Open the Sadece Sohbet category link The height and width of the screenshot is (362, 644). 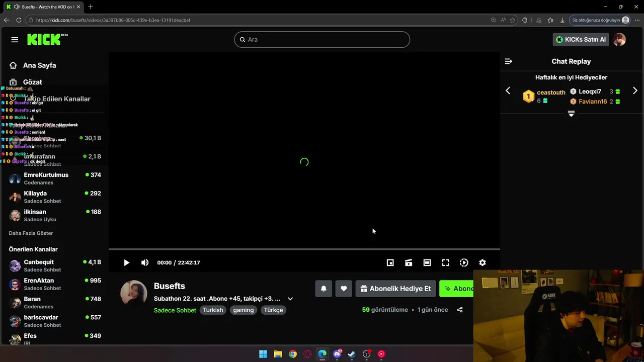pos(175,310)
